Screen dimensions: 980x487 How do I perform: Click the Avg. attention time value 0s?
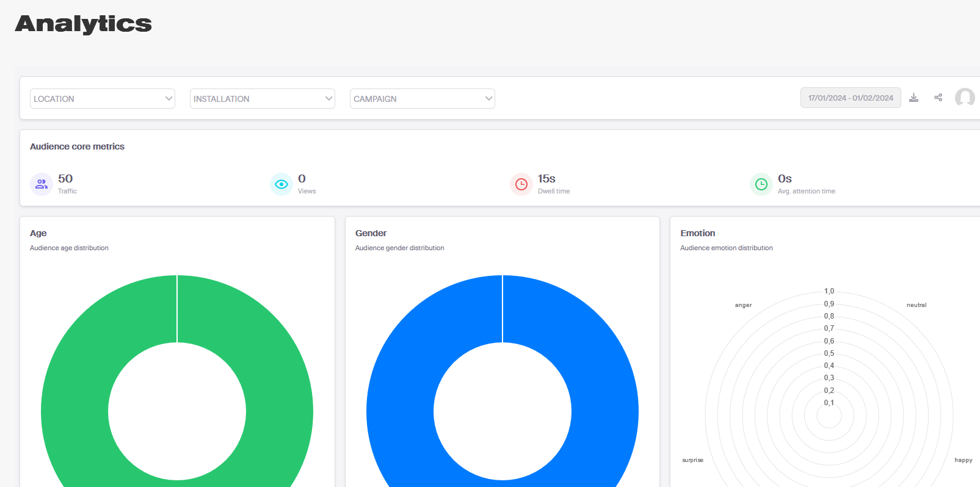(785, 179)
